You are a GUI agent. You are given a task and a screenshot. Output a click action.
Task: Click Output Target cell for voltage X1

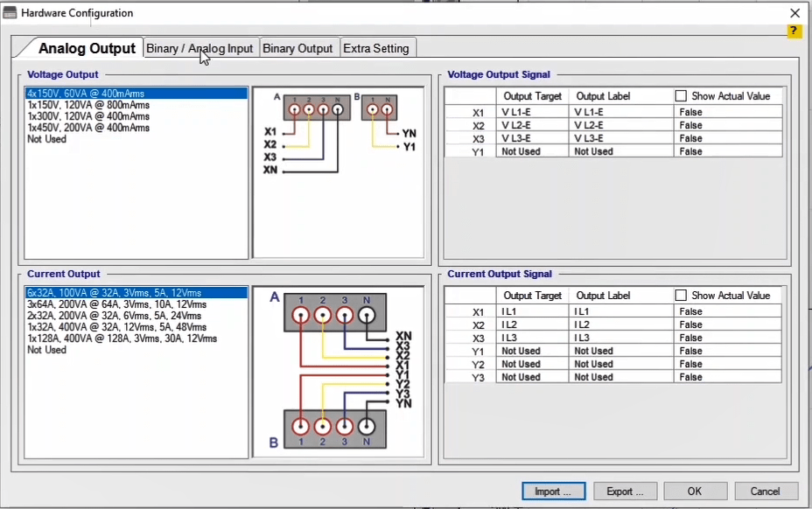point(532,113)
